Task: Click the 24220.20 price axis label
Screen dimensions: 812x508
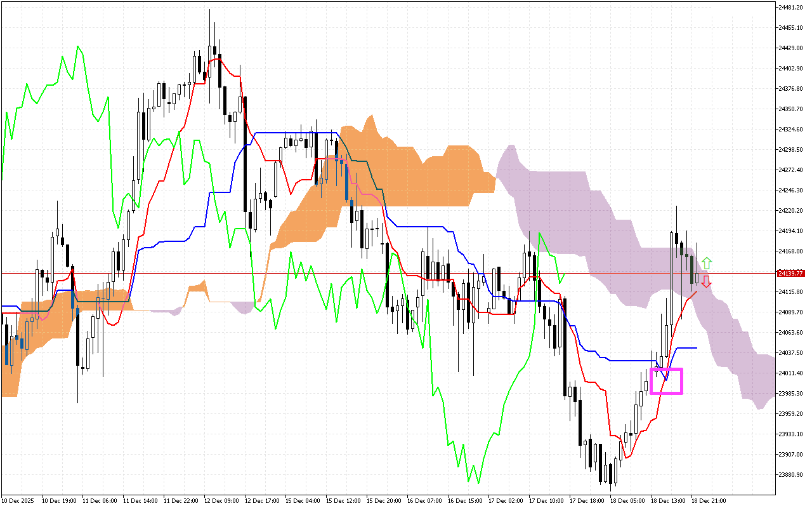Action: [x=791, y=211]
